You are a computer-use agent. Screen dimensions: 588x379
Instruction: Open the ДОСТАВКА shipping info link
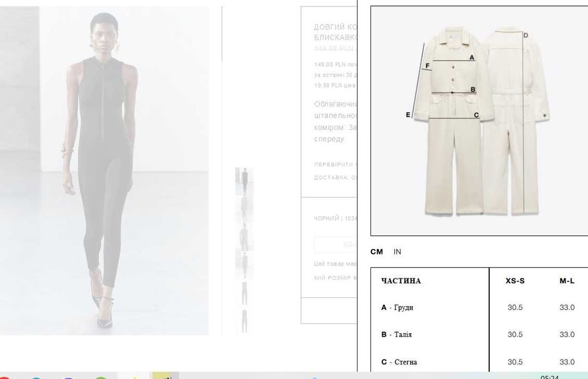335,177
